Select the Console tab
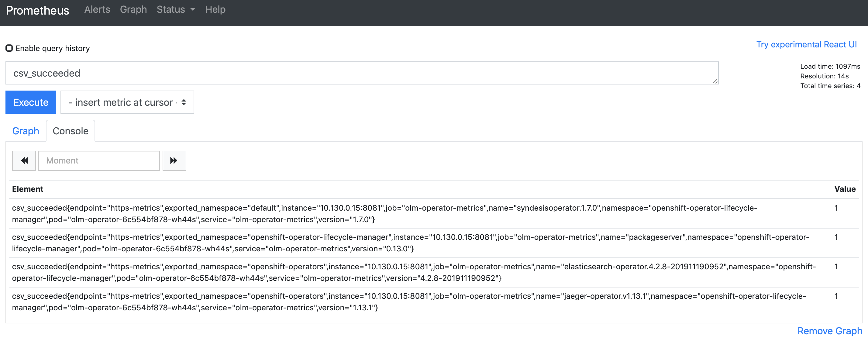Image resolution: width=868 pixels, height=341 pixels. click(x=71, y=131)
